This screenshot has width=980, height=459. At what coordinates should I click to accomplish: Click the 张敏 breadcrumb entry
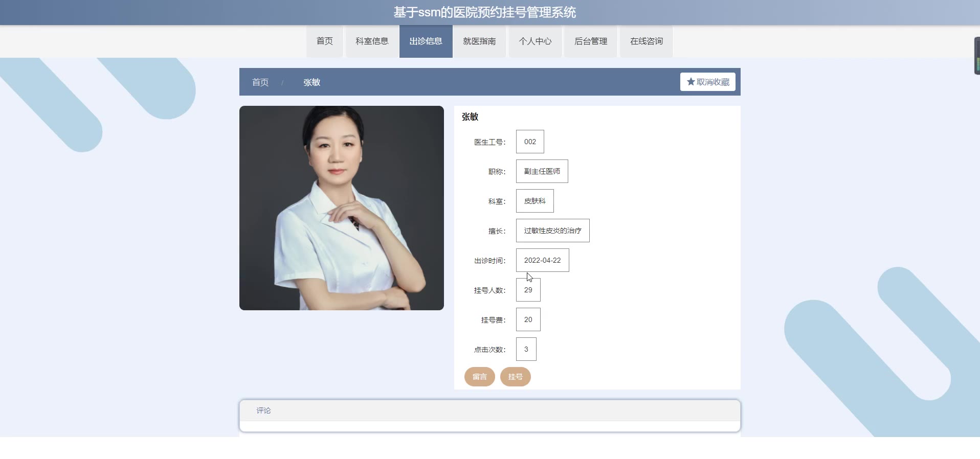pyautogui.click(x=311, y=82)
